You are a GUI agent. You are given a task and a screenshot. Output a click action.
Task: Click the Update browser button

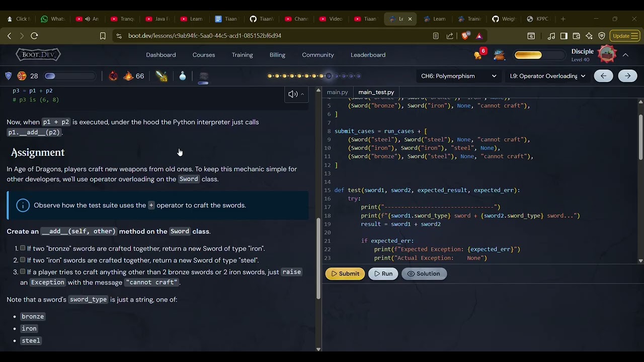tap(625, 36)
